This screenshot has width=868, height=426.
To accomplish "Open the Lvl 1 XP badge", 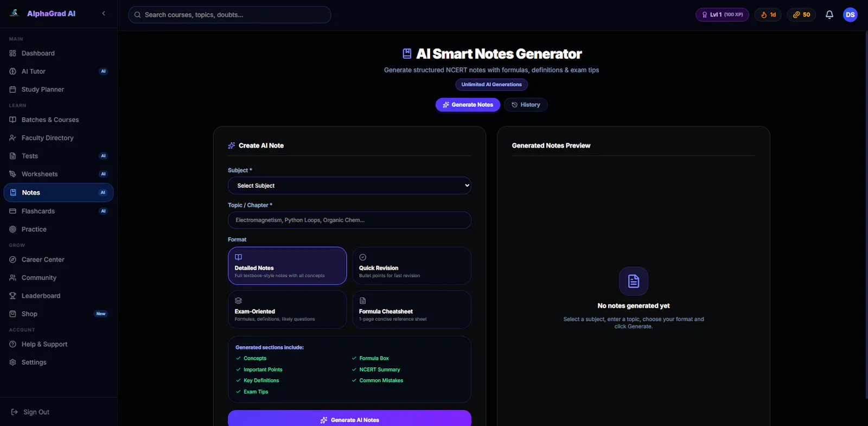I will (722, 15).
